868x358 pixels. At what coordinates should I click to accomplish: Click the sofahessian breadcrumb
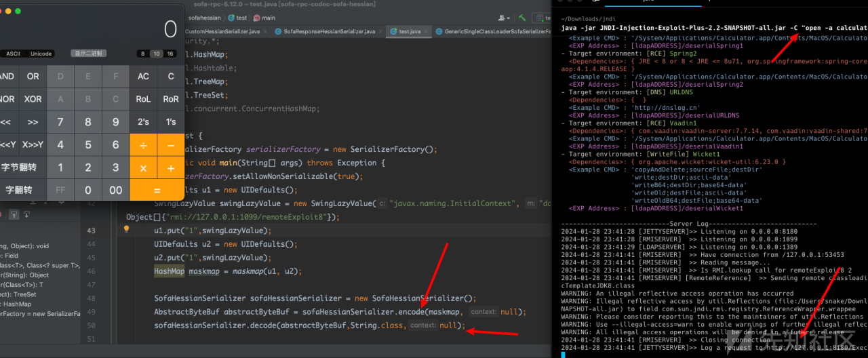204,18
